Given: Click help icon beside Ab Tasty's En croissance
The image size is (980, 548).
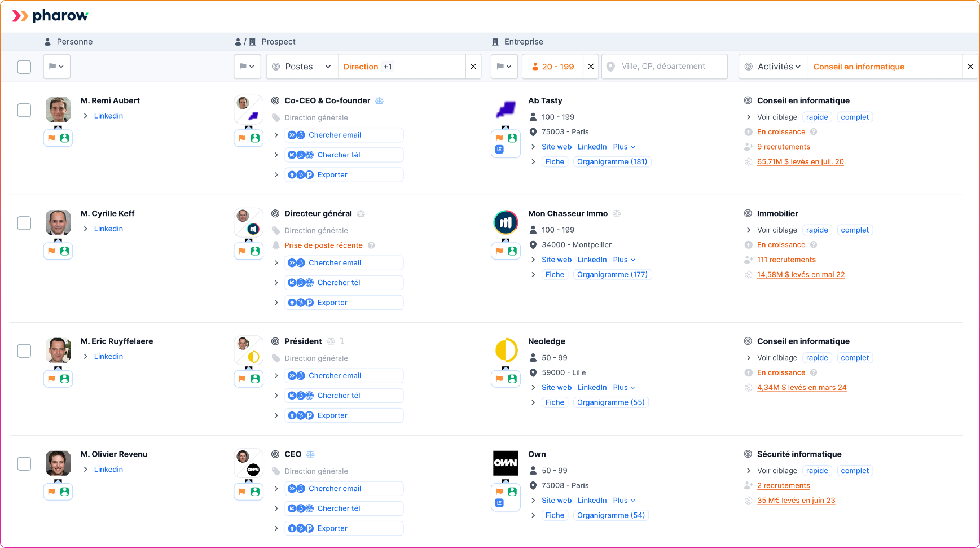Looking at the screenshot, I should coord(814,132).
